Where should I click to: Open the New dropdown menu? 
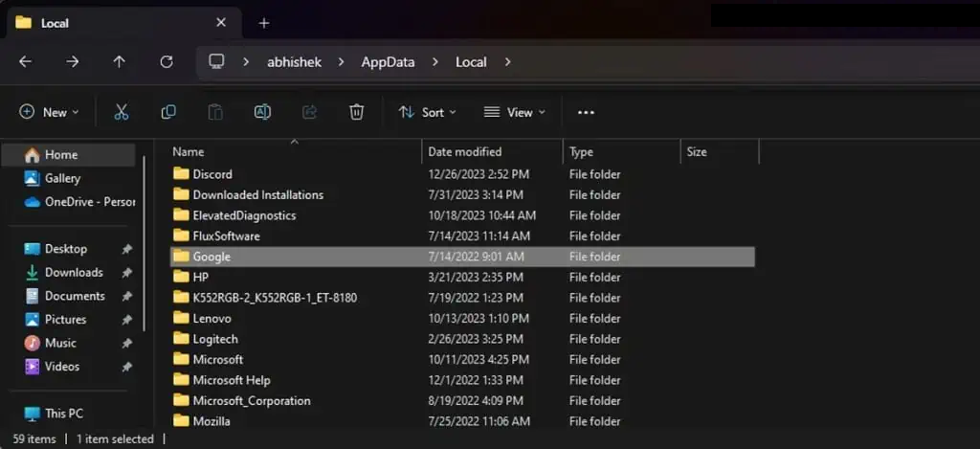(x=49, y=113)
